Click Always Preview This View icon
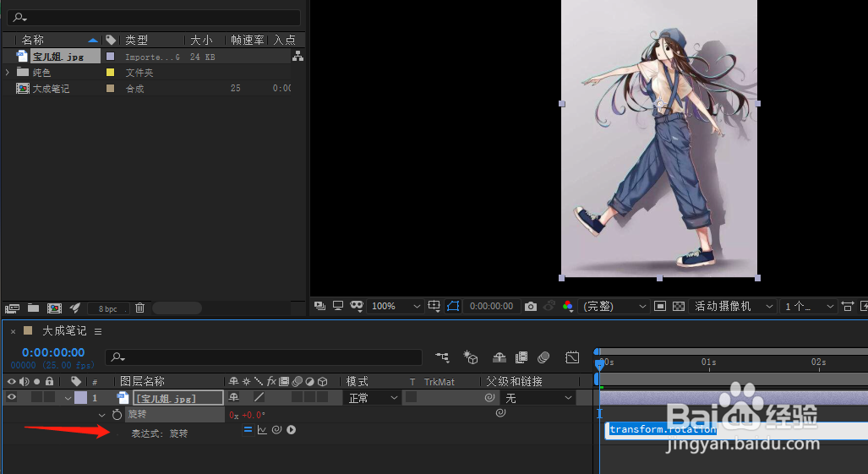Image resolution: width=868 pixels, height=474 pixels. click(x=319, y=306)
